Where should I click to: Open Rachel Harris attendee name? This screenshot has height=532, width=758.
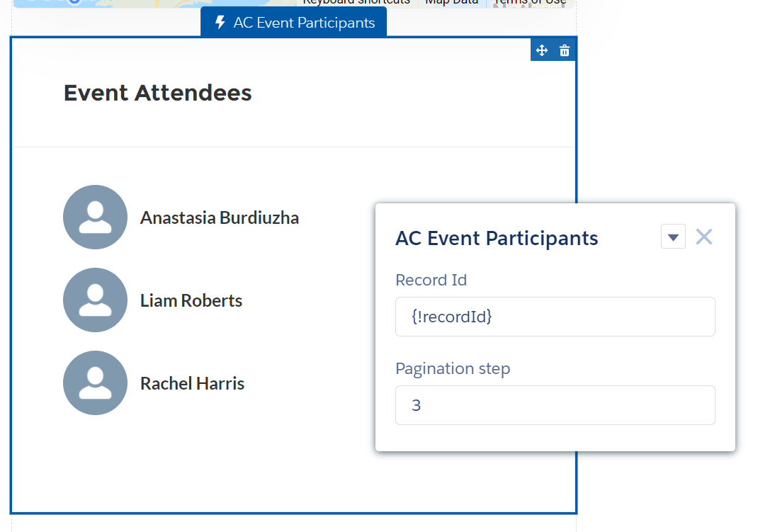(x=192, y=384)
